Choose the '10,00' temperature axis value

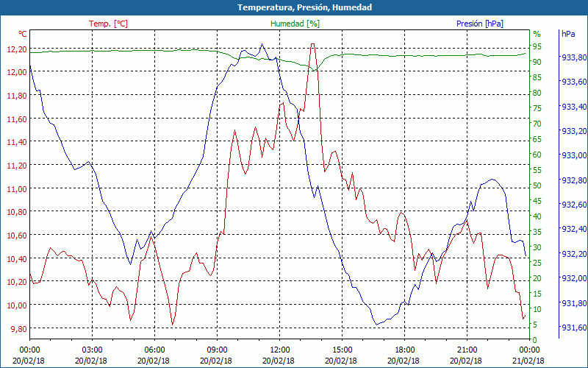(17, 305)
